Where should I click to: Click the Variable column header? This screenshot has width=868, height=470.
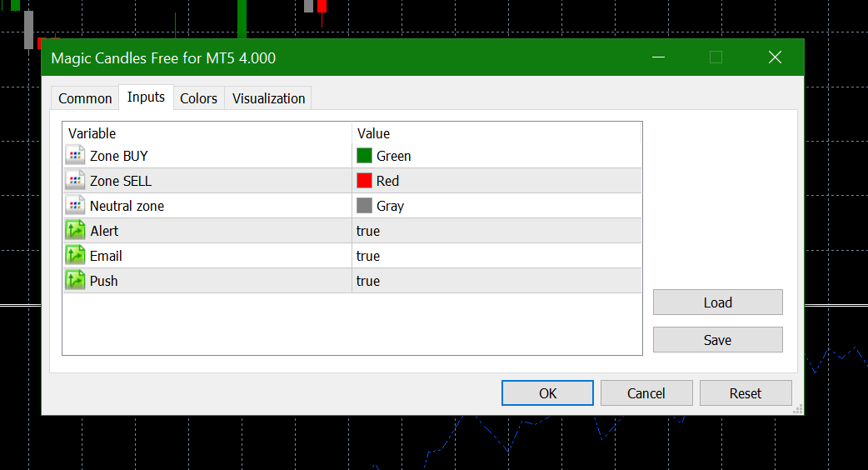(x=207, y=132)
